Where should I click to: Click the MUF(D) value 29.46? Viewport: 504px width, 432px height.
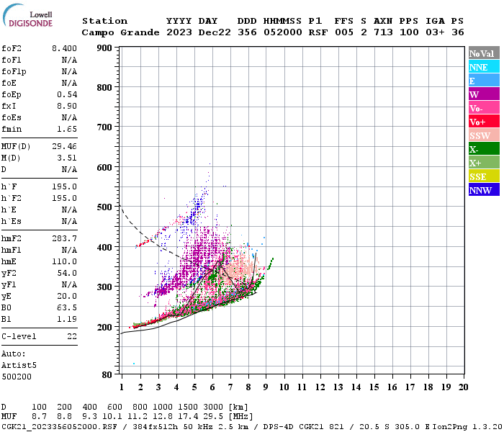(x=64, y=147)
